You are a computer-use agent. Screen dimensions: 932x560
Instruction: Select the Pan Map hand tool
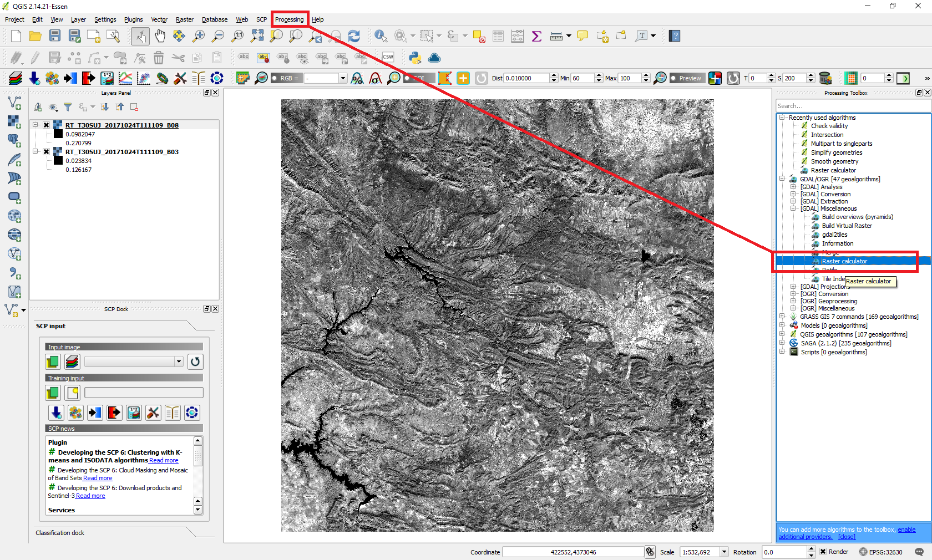coord(160,36)
